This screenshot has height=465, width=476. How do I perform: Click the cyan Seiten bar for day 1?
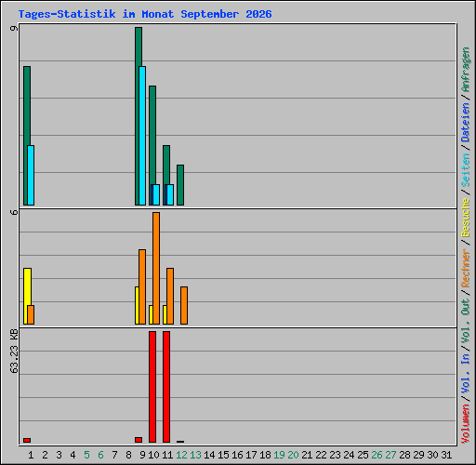31,175
